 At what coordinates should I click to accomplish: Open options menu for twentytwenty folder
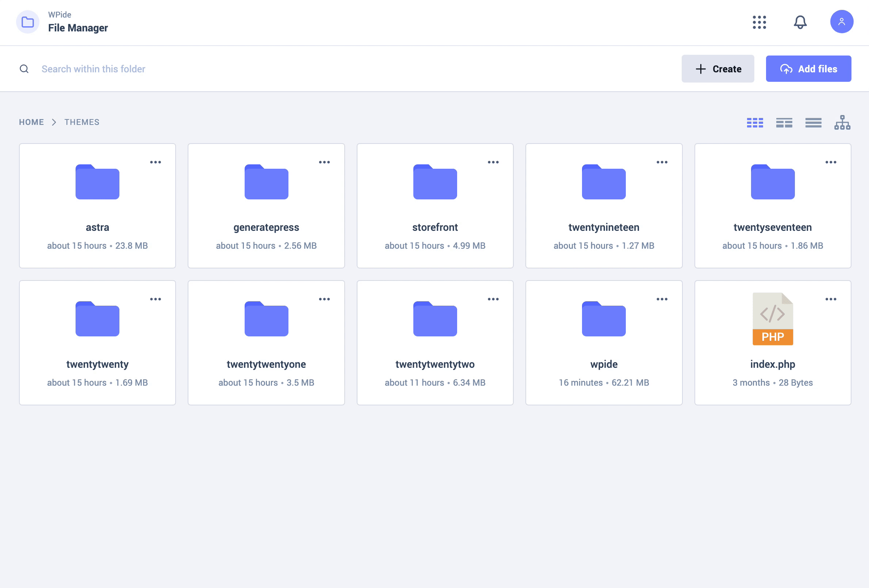[x=156, y=299]
